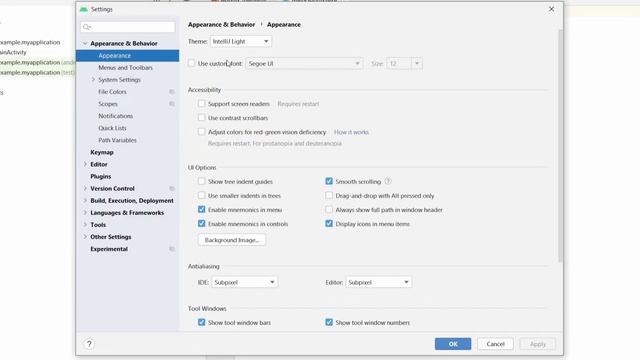Enable Drag-and-drop with Alt pressed only
The image size is (640, 360).
[329, 196]
